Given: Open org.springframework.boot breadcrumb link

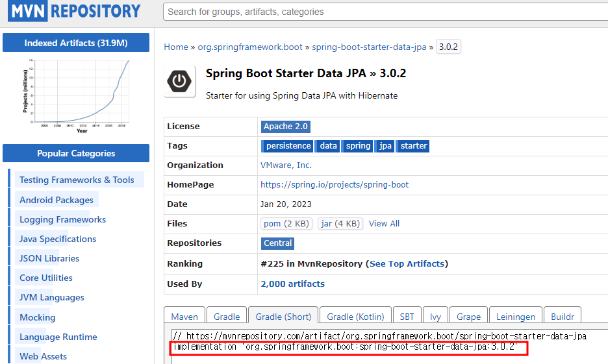Looking at the screenshot, I should point(250,47).
